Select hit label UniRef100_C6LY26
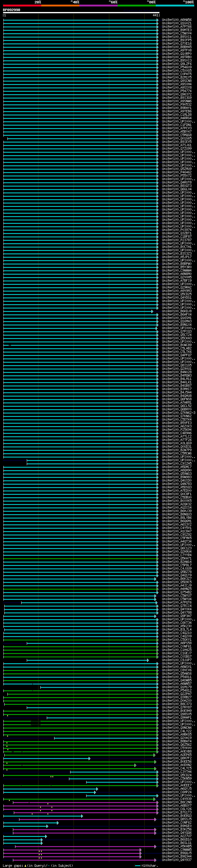 177,809
